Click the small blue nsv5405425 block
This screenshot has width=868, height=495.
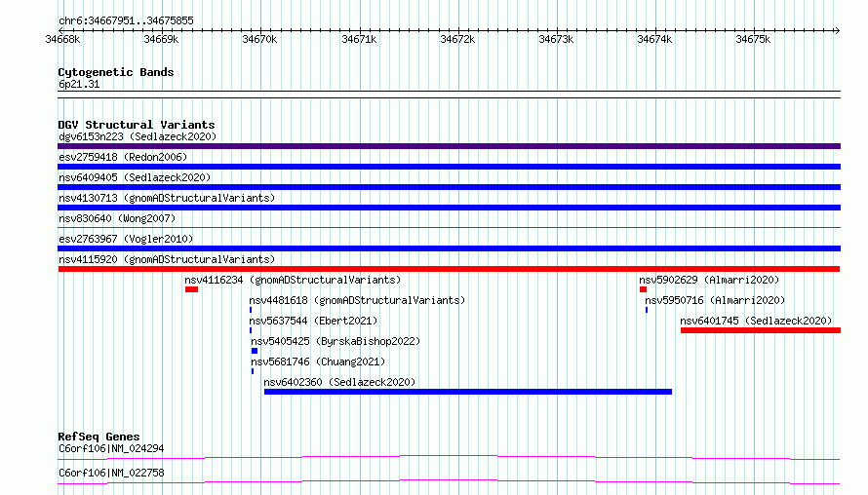[x=255, y=351]
